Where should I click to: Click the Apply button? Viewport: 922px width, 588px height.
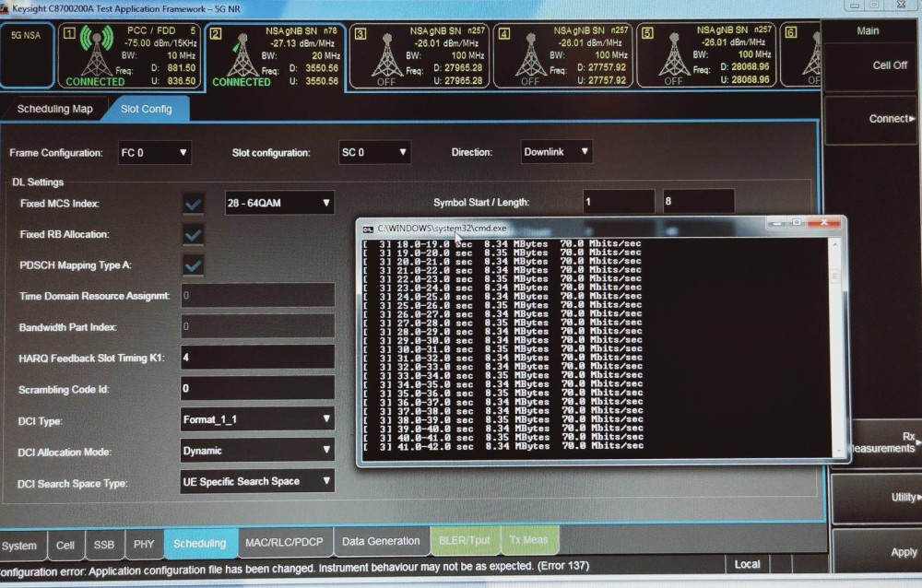click(903, 552)
